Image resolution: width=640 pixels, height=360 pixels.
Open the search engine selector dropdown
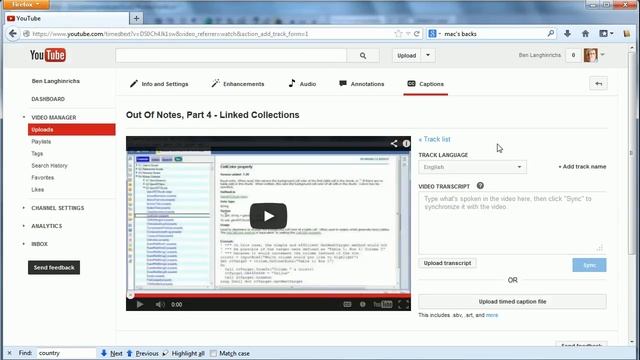(x=435, y=34)
